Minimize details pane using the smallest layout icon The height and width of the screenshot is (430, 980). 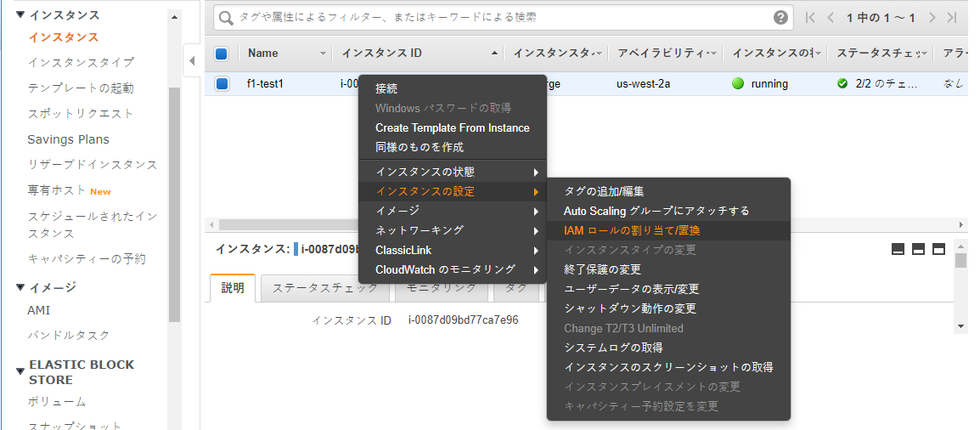[x=898, y=249]
